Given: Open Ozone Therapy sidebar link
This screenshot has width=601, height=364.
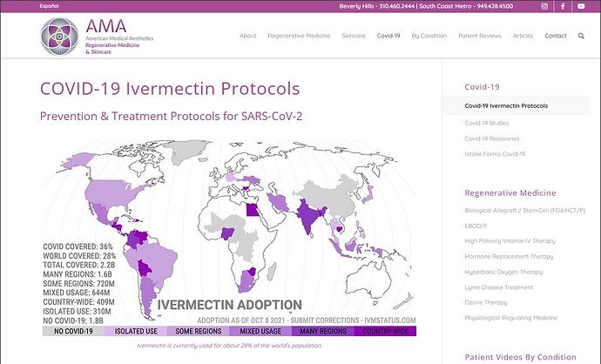Looking at the screenshot, I should 486,302.
